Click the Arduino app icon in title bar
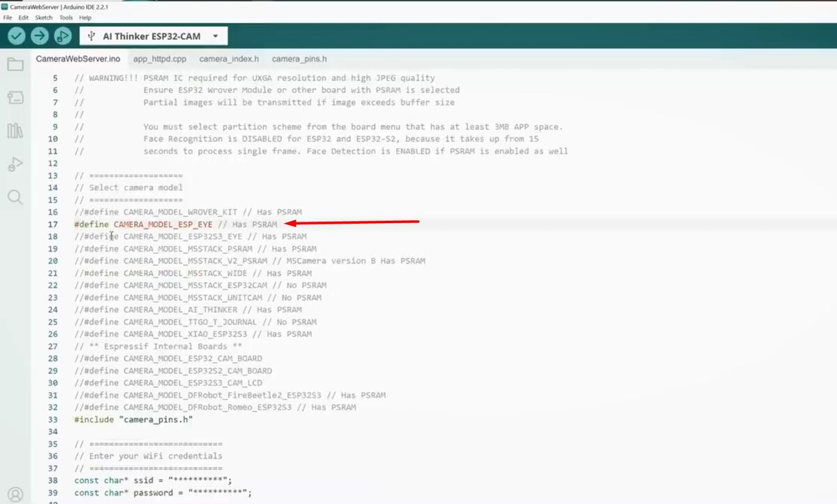The width and height of the screenshot is (837, 504). coord(6,6)
